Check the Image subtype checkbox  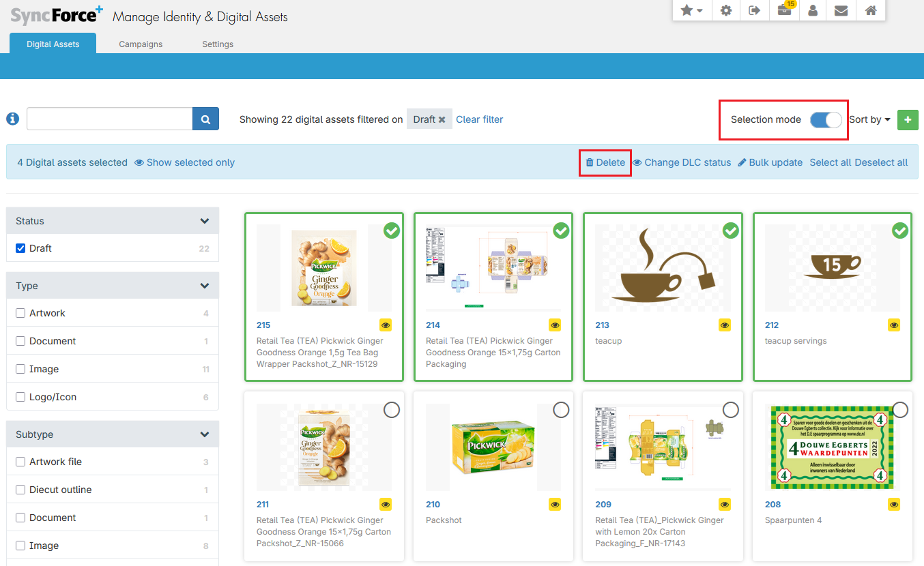pyautogui.click(x=20, y=546)
